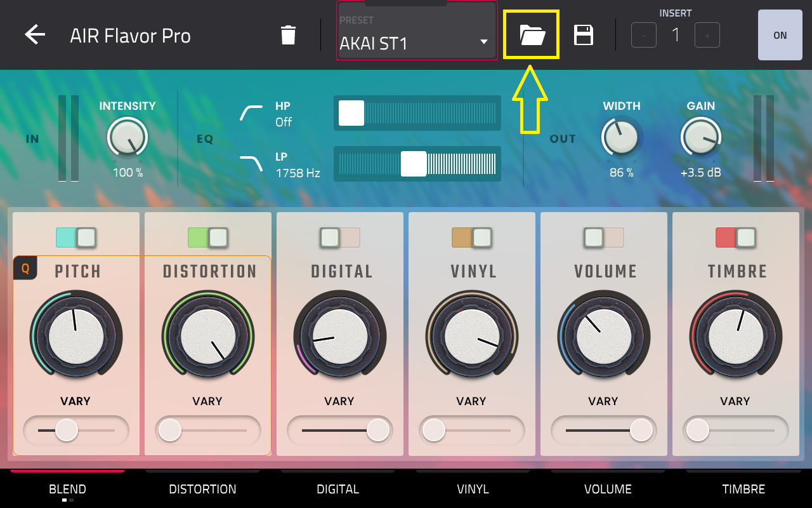Toggle the plugin ON button
This screenshot has height=508, width=812.
tap(780, 35)
